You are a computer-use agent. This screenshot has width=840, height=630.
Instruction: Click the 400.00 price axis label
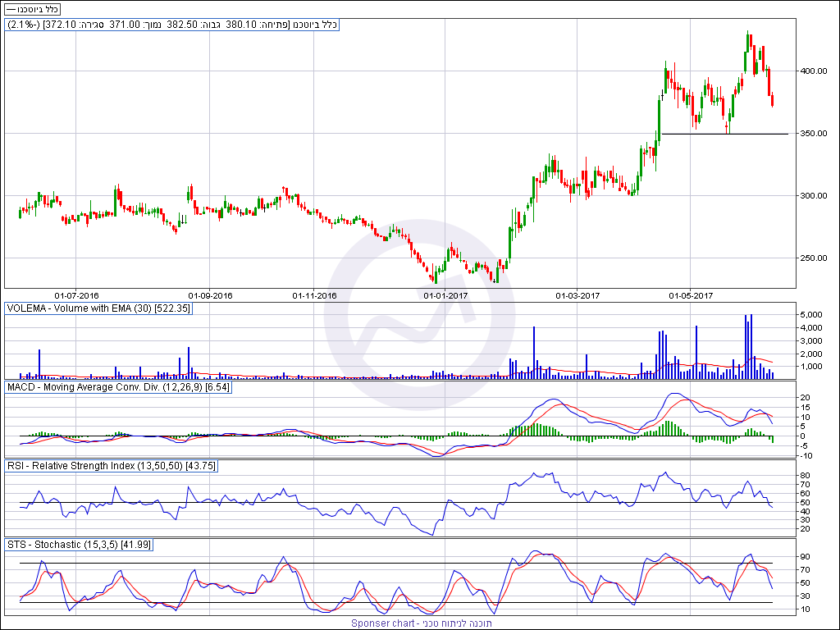click(x=815, y=71)
